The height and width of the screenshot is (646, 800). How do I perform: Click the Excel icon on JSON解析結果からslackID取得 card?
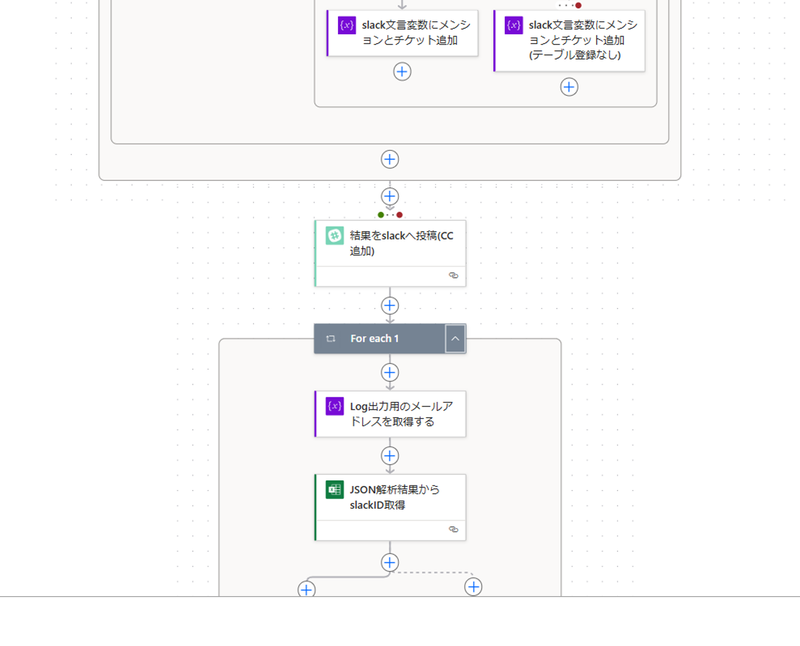coord(335,489)
